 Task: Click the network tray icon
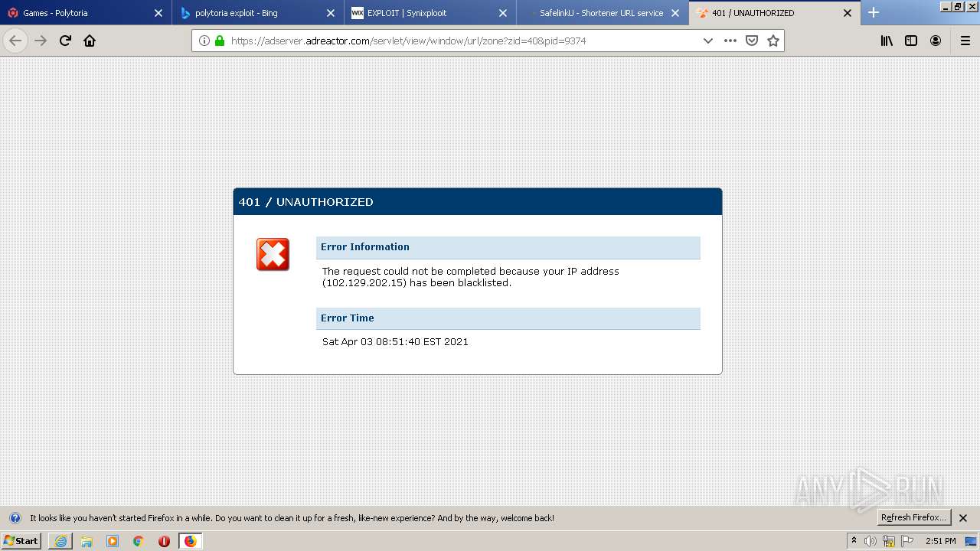point(889,541)
